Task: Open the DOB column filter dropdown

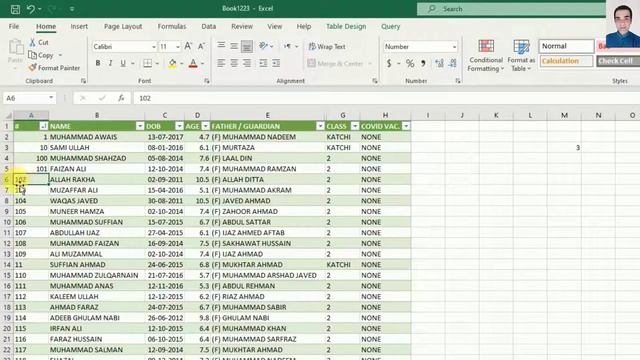Action: pos(179,126)
